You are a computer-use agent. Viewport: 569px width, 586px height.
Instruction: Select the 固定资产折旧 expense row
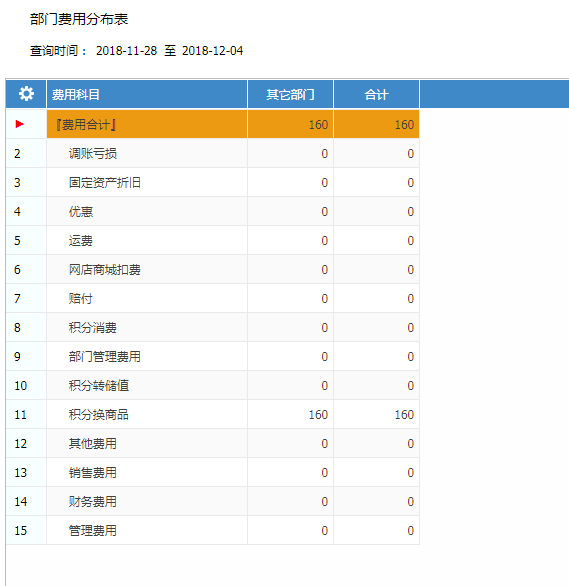click(213, 182)
